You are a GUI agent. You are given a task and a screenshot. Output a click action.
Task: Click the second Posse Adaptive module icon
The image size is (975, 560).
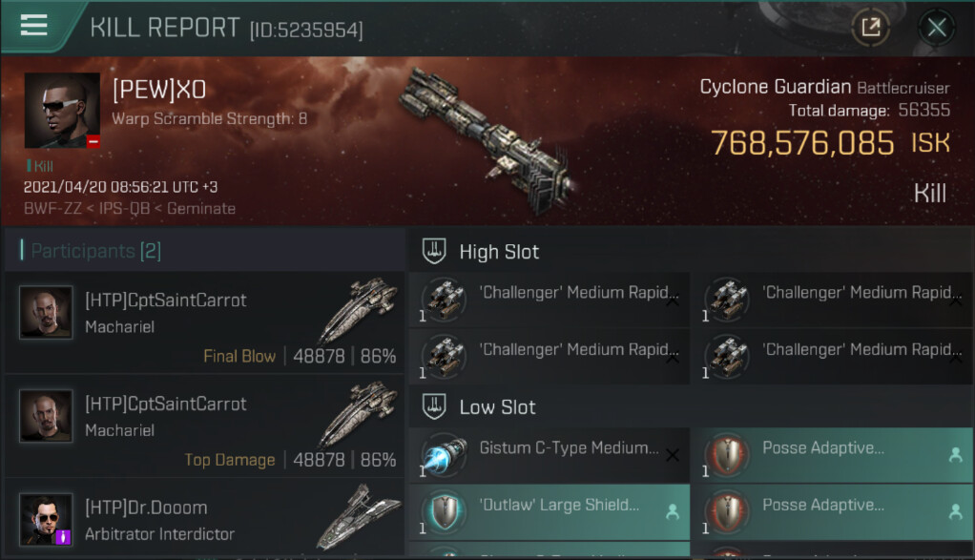click(x=728, y=512)
